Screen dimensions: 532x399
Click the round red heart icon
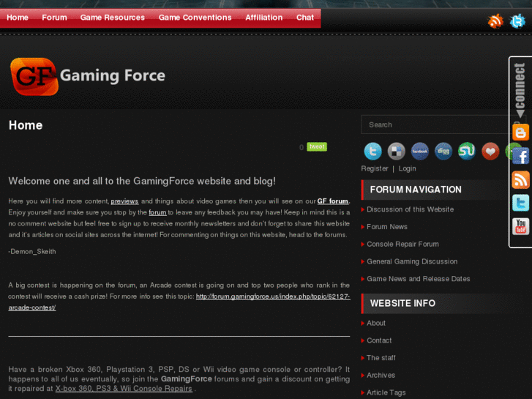click(490, 151)
